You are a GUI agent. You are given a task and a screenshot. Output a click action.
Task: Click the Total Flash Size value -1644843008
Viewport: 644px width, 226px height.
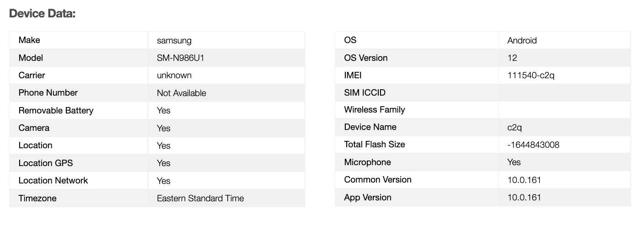coord(533,145)
